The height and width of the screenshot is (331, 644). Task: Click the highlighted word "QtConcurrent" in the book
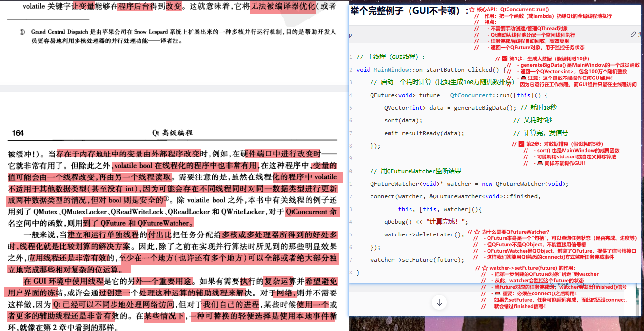[307, 212]
